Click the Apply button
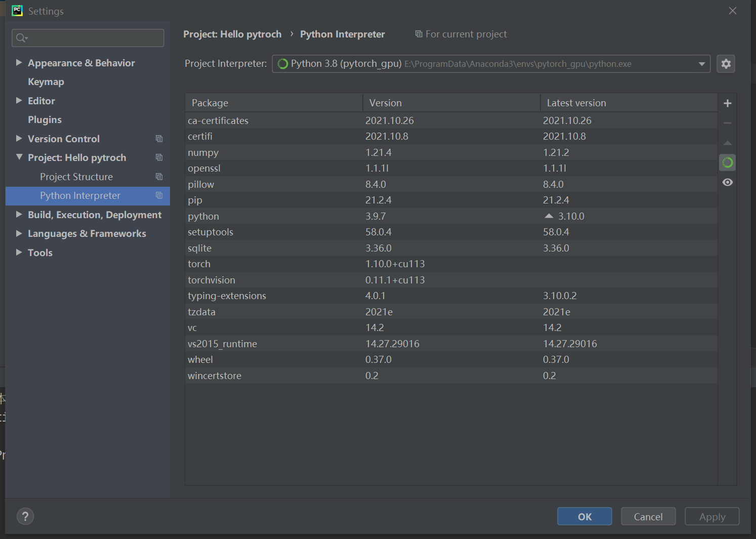This screenshot has width=756, height=539. [712, 516]
